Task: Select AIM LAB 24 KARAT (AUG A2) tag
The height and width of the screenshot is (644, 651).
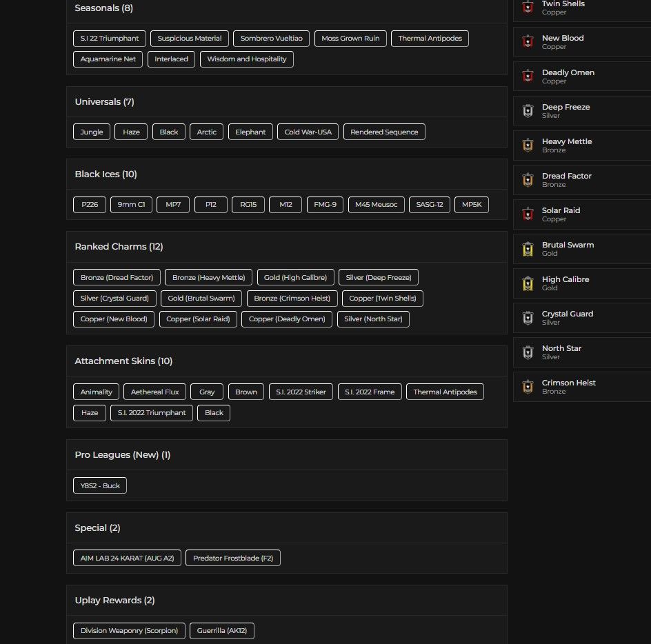Action: pyautogui.click(x=127, y=558)
